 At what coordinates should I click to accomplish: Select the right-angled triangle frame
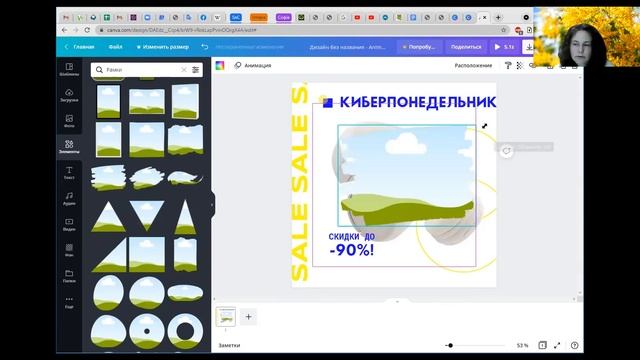tap(109, 255)
